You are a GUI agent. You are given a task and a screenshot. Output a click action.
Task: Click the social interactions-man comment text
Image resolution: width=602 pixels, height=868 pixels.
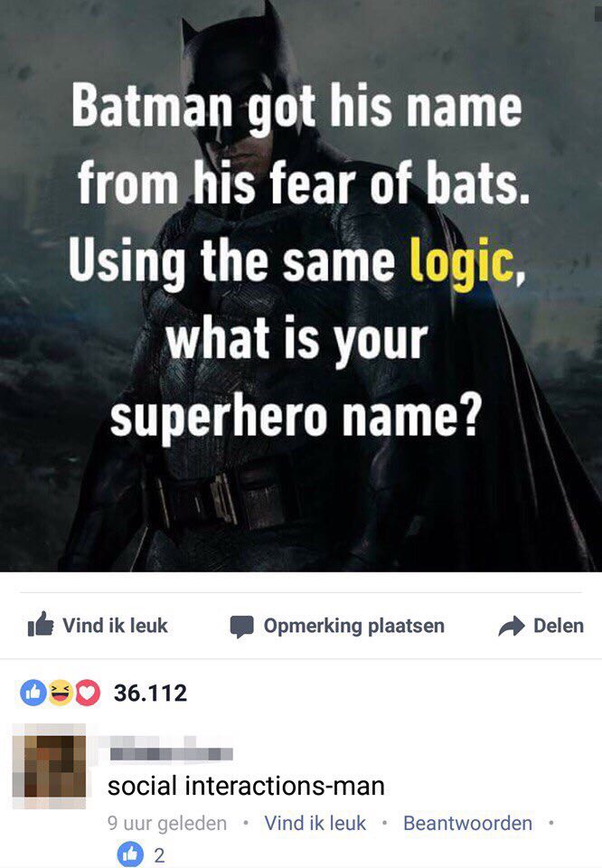point(246,786)
